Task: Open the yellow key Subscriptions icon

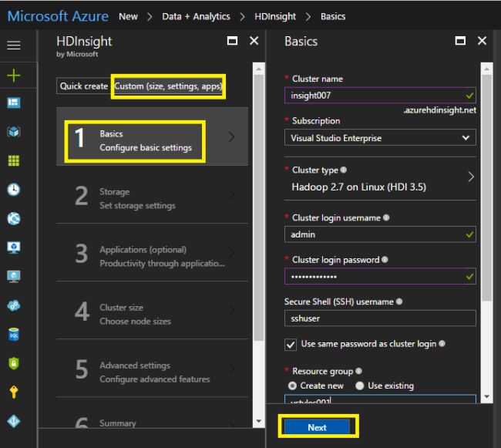Action: click(x=14, y=392)
